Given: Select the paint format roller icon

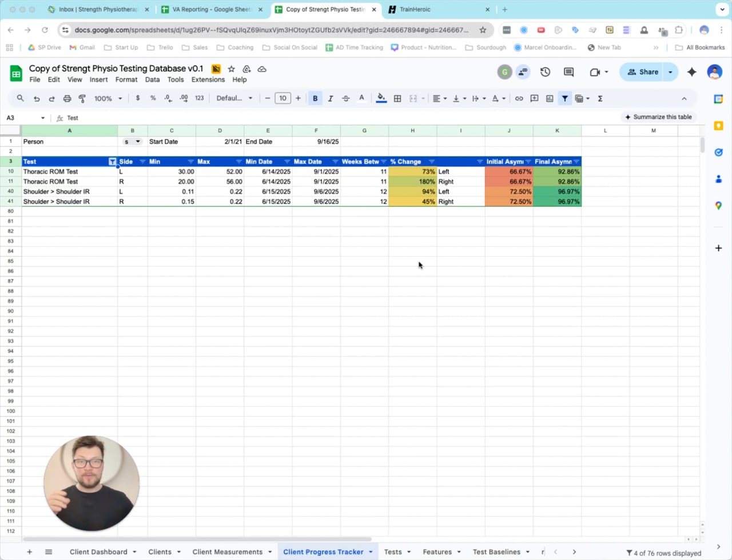Looking at the screenshot, I should (x=82, y=98).
